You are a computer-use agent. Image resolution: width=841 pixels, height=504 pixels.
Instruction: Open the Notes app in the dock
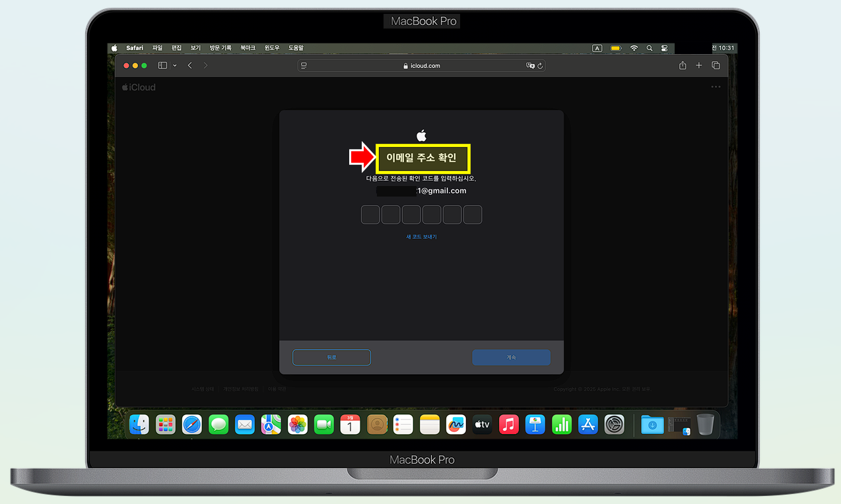(430, 424)
